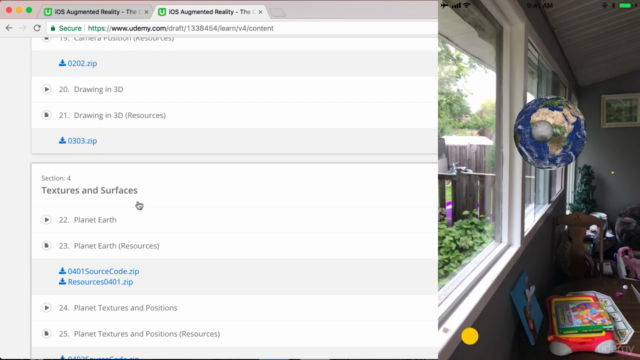Switch to the first iOS Augmented Reality tab
Image resolution: width=640 pixels, height=360 pixels.
(x=96, y=12)
